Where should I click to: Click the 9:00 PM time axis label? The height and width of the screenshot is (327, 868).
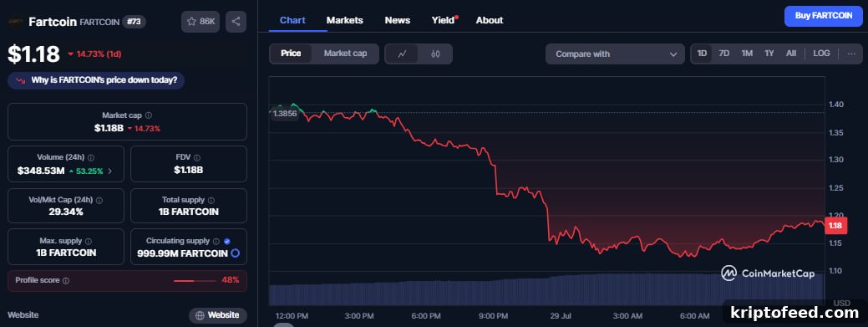(493, 316)
